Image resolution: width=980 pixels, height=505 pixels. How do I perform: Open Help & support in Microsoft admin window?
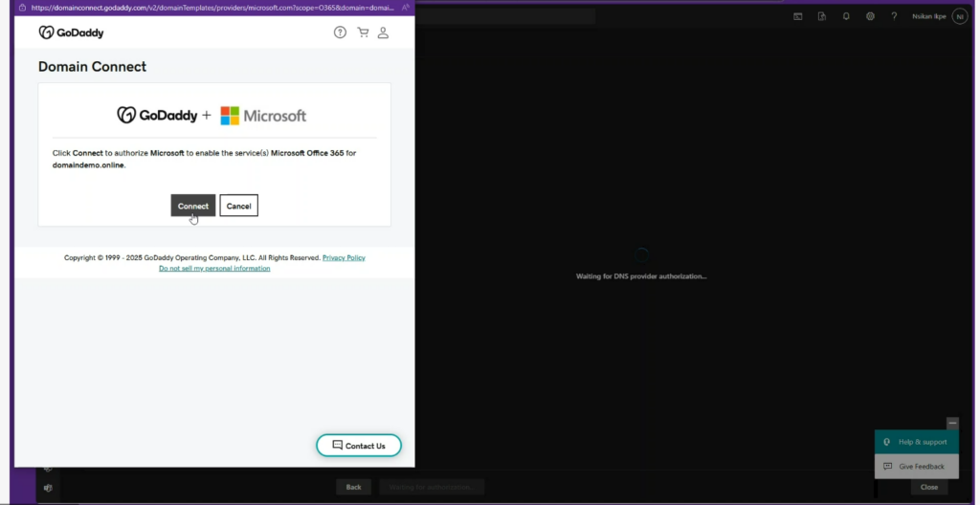pyautogui.click(x=916, y=442)
